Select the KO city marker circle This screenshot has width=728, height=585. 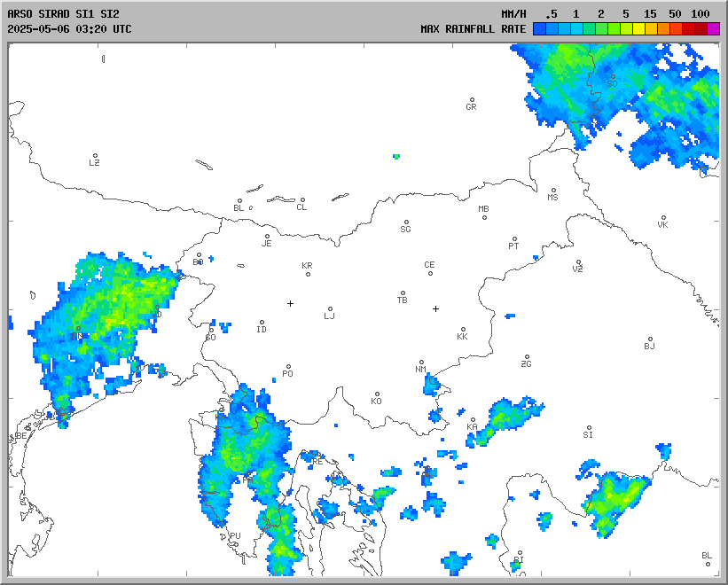pyautogui.click(x=377, y=394)
